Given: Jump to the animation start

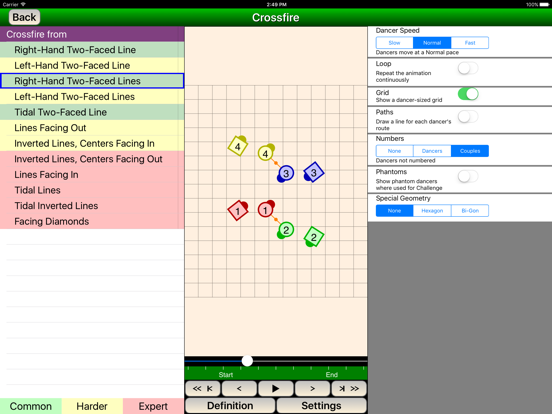Looking at the screenshot, I should (202, 389).
